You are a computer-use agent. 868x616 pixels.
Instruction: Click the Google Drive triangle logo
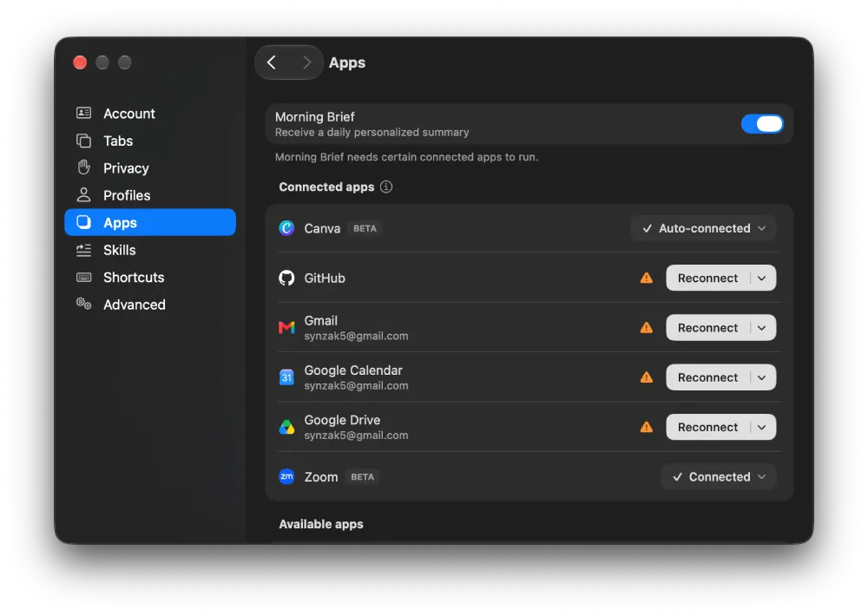pos(286,427)
